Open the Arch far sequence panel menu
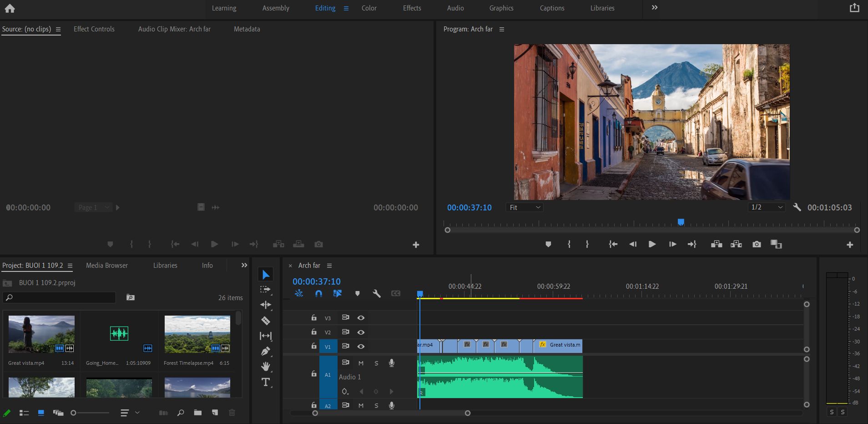This screenshot has height=424, width=868. click(329, 266)
